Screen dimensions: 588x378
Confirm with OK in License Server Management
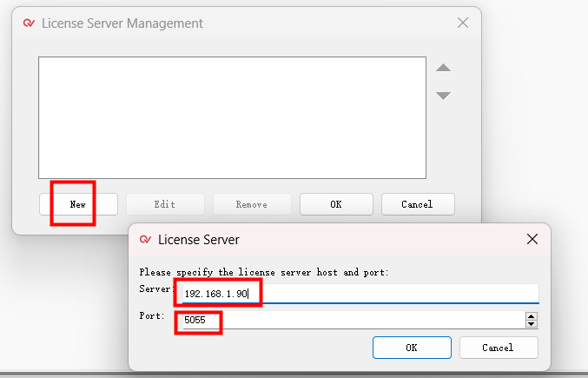(x=336, y=204)
